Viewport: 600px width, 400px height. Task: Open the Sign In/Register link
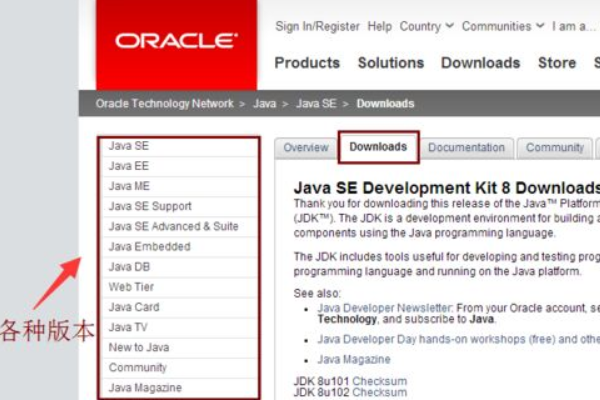coord(318,26)
